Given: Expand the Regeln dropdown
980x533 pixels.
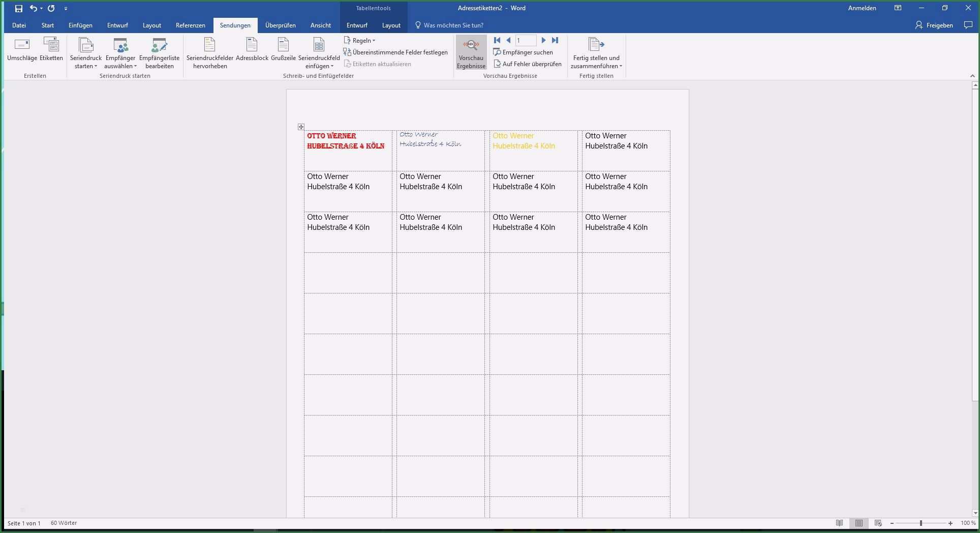Looking at the screenshot, I should (362, 41).
